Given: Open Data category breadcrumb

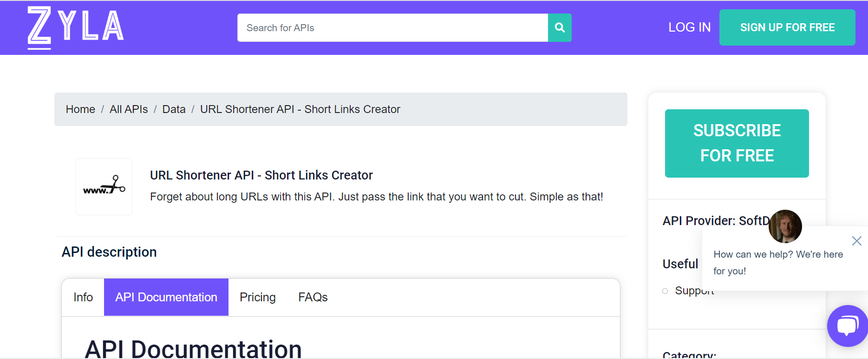Looking at the screenshot, I should pyautogui.click(x=174, y=109).
